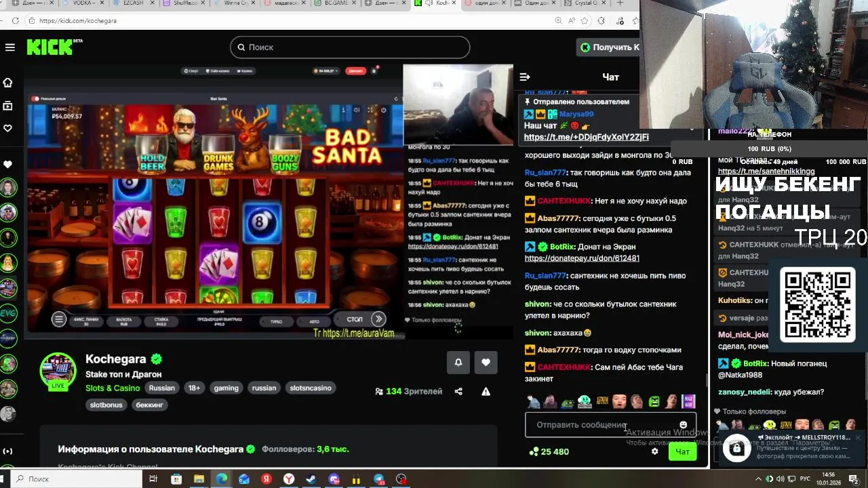Switch to the EZCASH browser tab
The image size is (868, 488).
(x=132, y=3)
